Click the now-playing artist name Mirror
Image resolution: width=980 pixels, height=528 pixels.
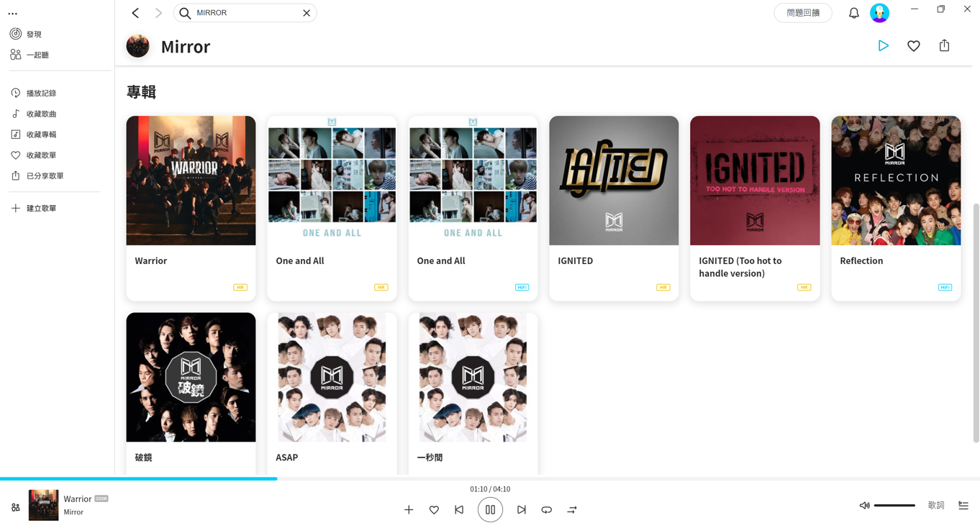point(73,512)
